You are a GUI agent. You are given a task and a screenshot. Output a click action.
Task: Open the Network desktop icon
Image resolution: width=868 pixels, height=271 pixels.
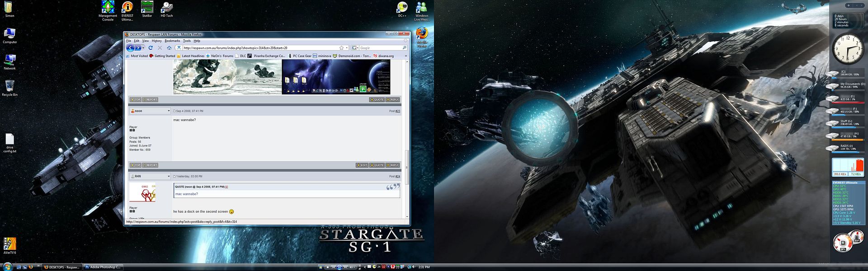(9, 62)
